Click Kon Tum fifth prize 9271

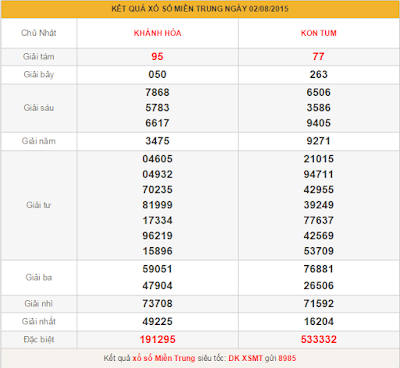(x=319, y=141)
